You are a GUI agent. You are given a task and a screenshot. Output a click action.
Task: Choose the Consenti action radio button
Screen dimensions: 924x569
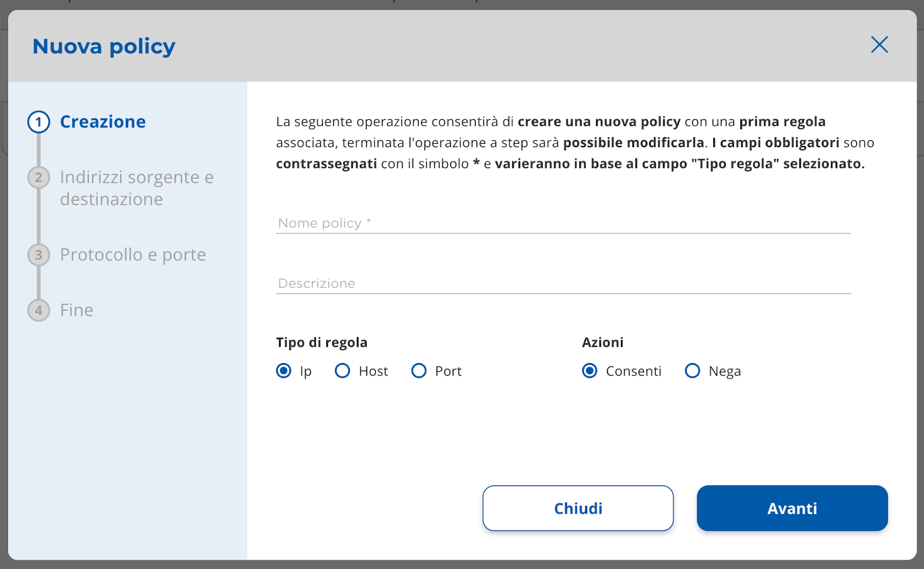[590, 370]
